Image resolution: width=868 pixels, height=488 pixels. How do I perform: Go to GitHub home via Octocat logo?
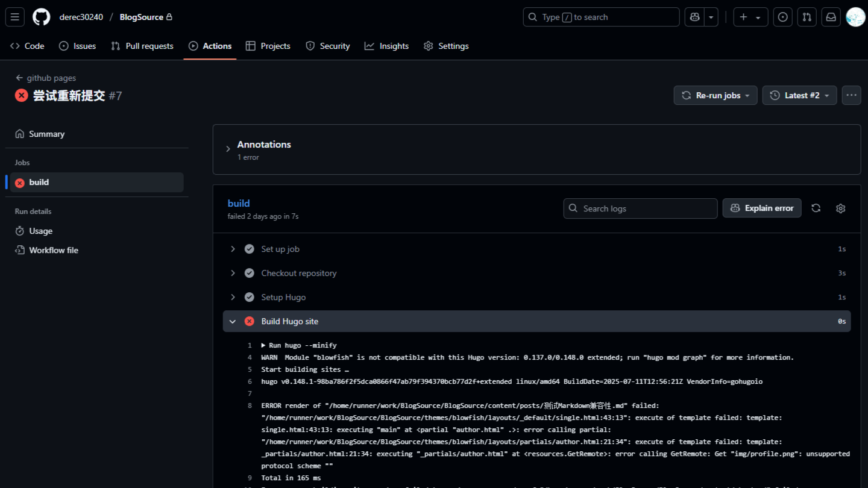coord(42,17)
